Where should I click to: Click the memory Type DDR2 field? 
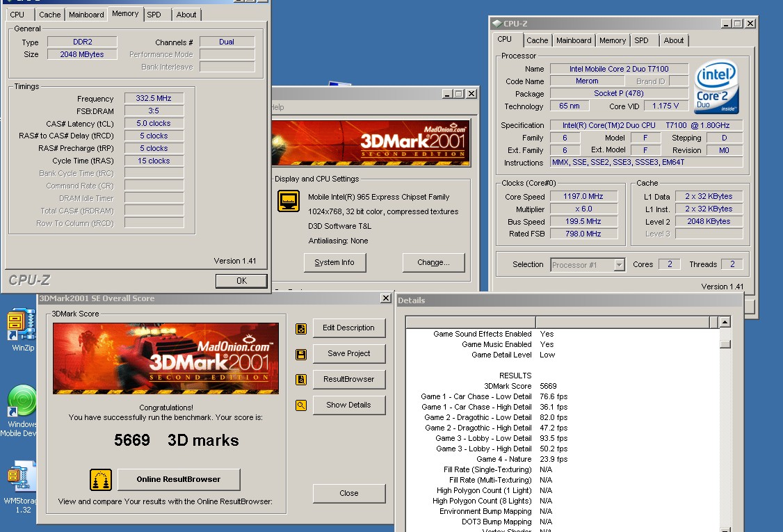pyautogui.click(x=82, y=42)
